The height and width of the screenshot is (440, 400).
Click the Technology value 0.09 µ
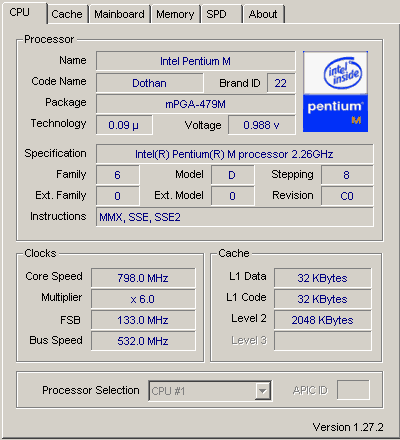pos(124,125)
